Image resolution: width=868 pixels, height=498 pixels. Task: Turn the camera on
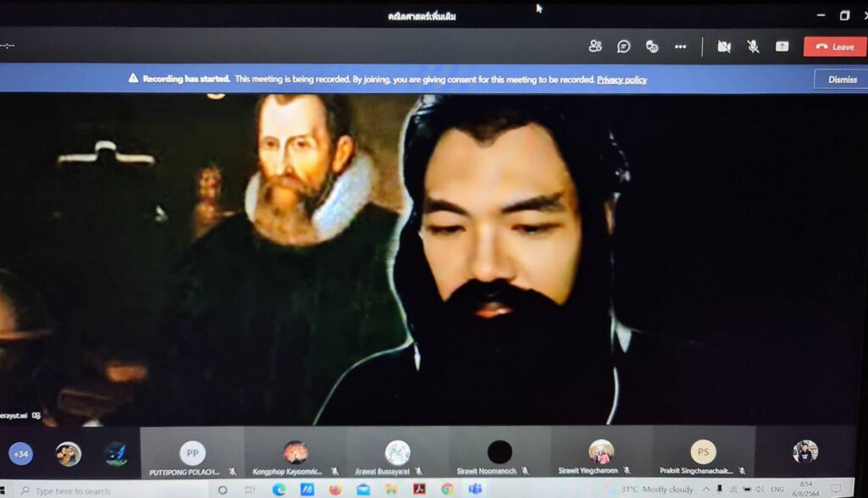tap(724, 47)
